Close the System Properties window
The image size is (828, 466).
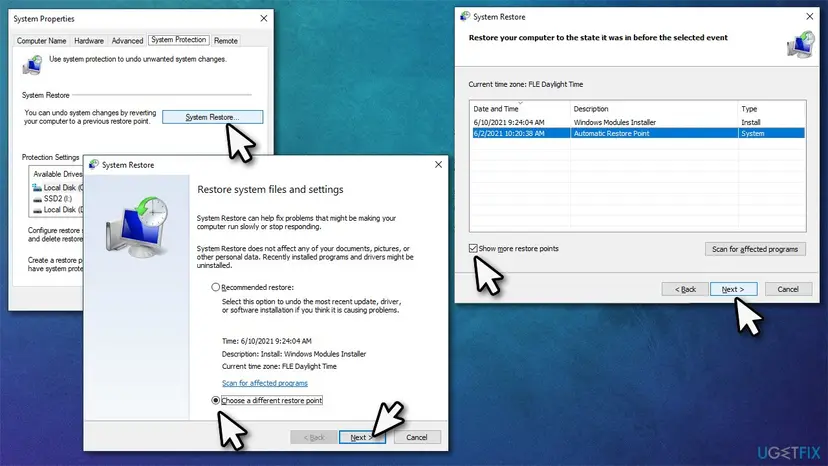coord(264,18)
